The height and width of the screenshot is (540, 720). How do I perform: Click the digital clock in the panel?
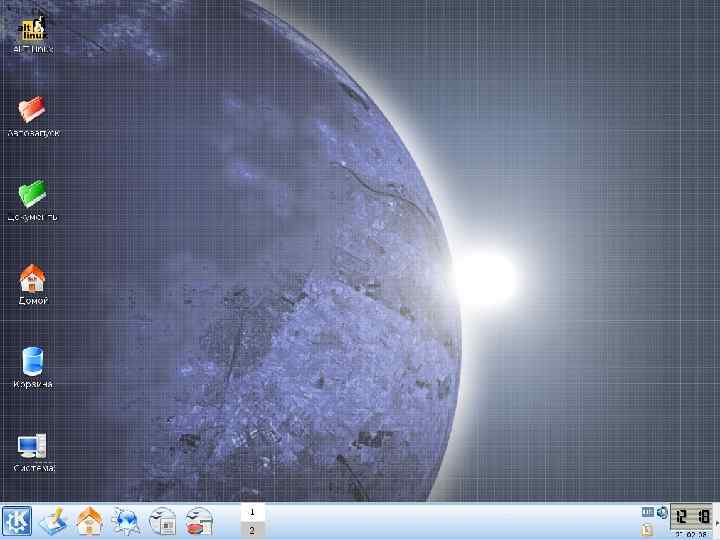[692, 517]
